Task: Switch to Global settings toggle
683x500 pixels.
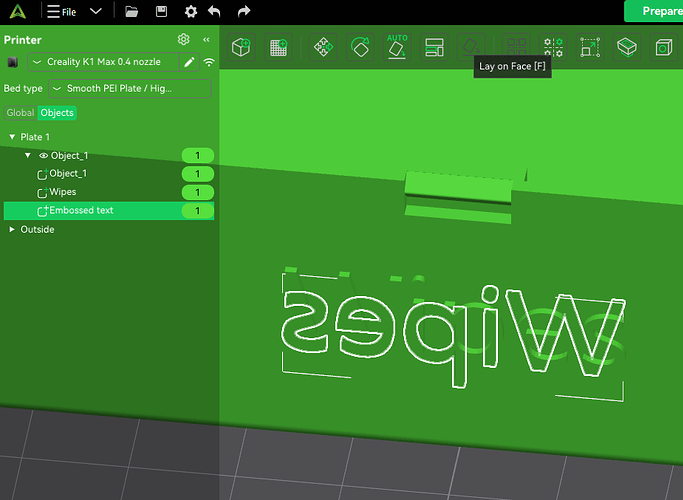Action: (x=20, y=113)
